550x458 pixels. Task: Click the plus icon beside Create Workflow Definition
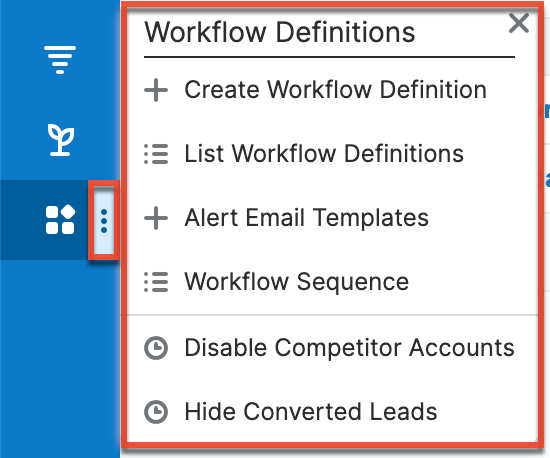point(156,90)
